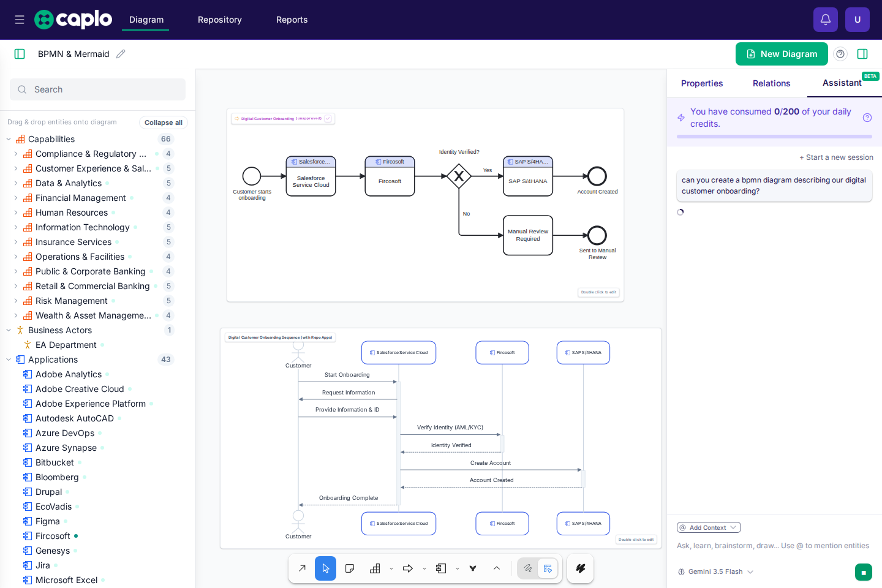
Task: Expand the toolbar with up chevron
Action: 497,568
